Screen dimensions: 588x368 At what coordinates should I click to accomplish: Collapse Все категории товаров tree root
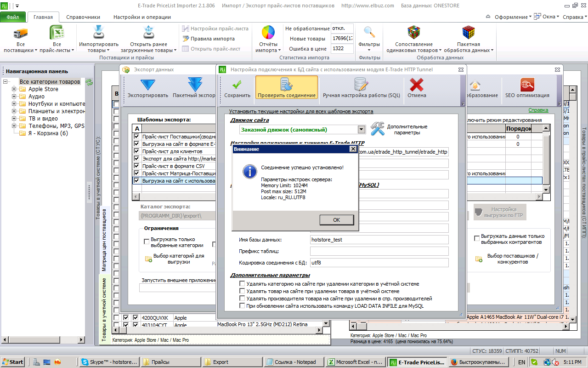(6, 82)
